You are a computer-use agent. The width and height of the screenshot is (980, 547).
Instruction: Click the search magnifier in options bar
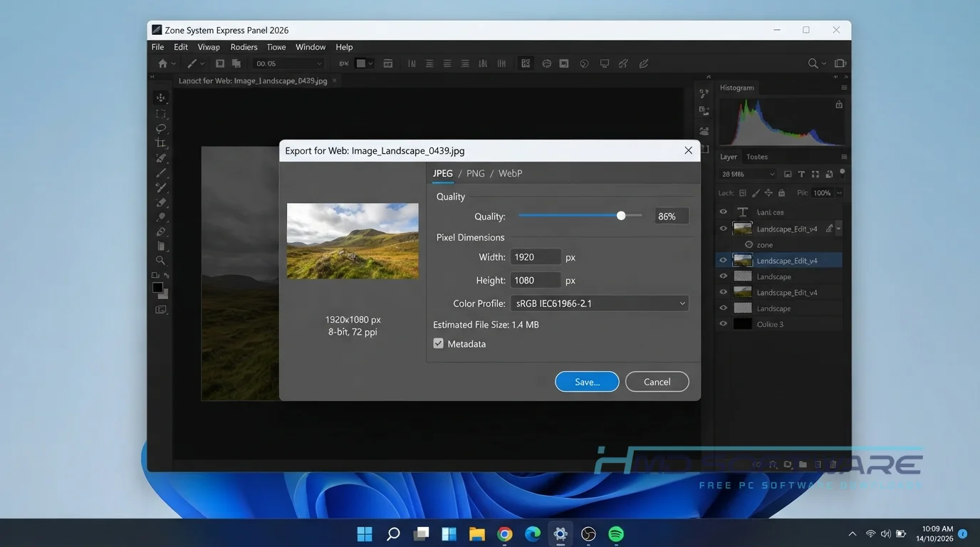813,63
